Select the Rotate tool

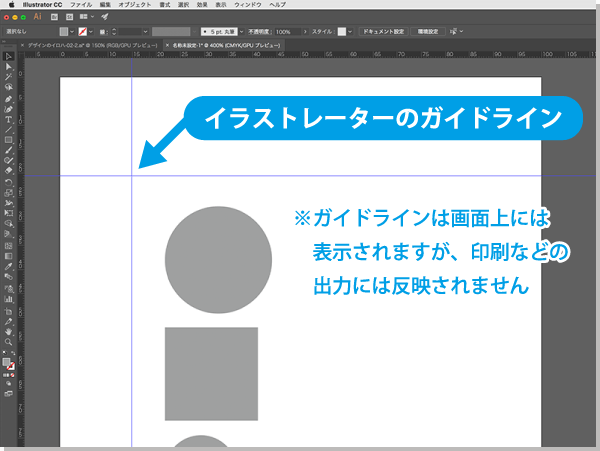click(x=8, y=182)
